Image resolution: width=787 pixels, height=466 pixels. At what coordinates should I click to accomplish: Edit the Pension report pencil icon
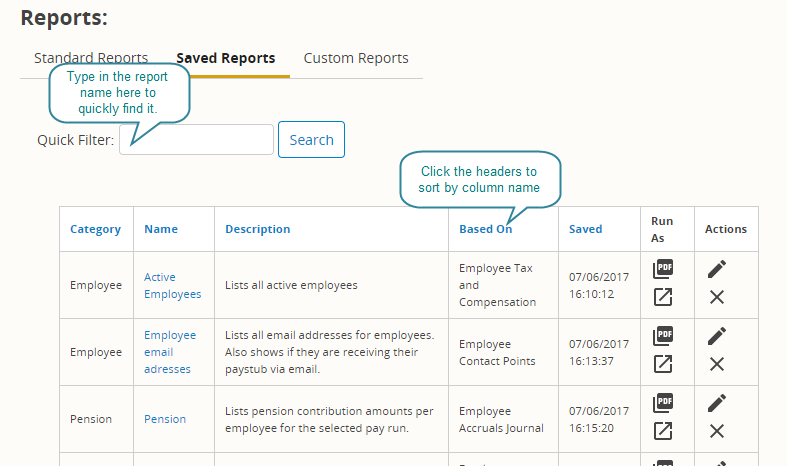pos(717,403)
